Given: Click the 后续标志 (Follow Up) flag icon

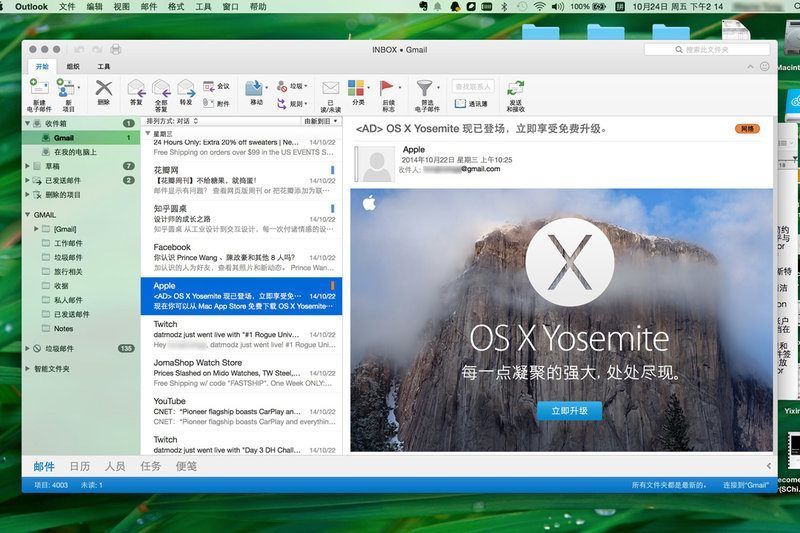Looking at the screenshot, I should click(387, 89).
